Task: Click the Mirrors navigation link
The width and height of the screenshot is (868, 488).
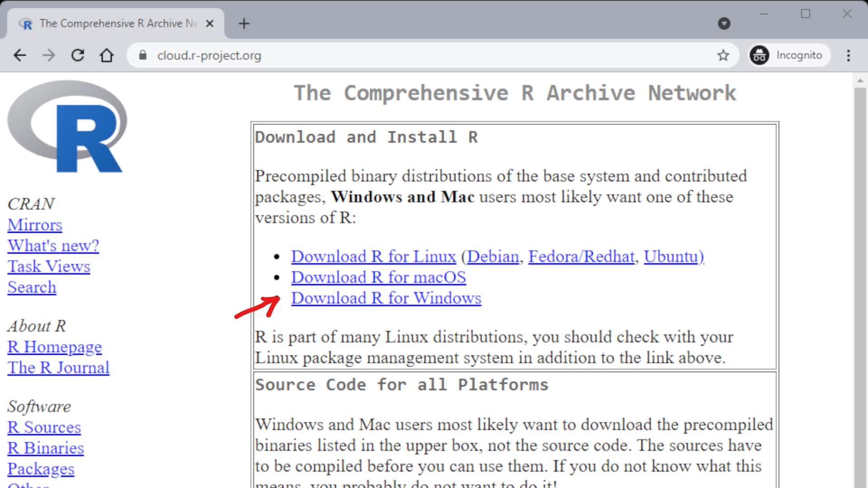Action: click(34, 225)
